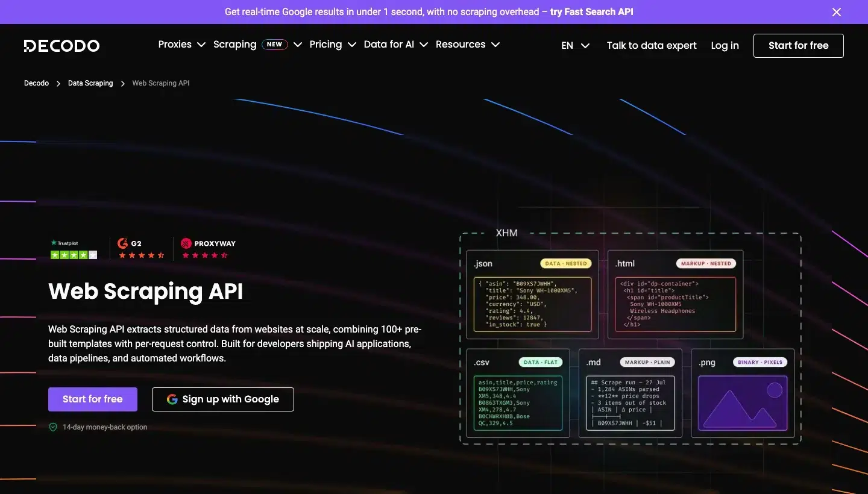Viewport: 868px width, 494px height.
Task: Click the .png image preview
Action: (743, 403)
